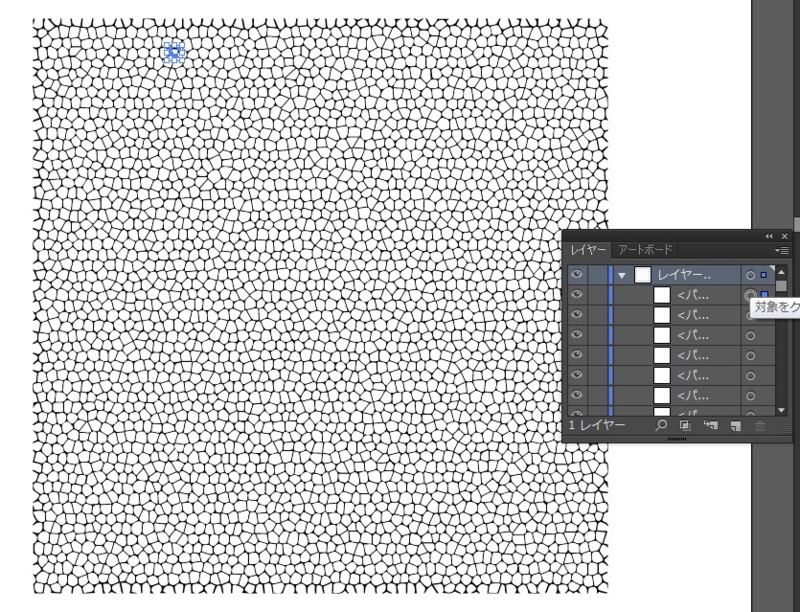Toggle visibility of fourth path sublayer

pos(577,354)
